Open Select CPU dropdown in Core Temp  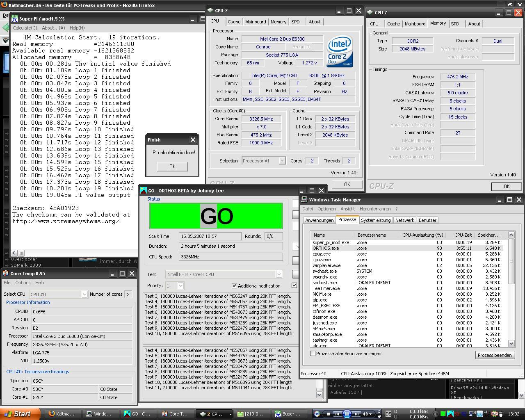tap(84, 294)
